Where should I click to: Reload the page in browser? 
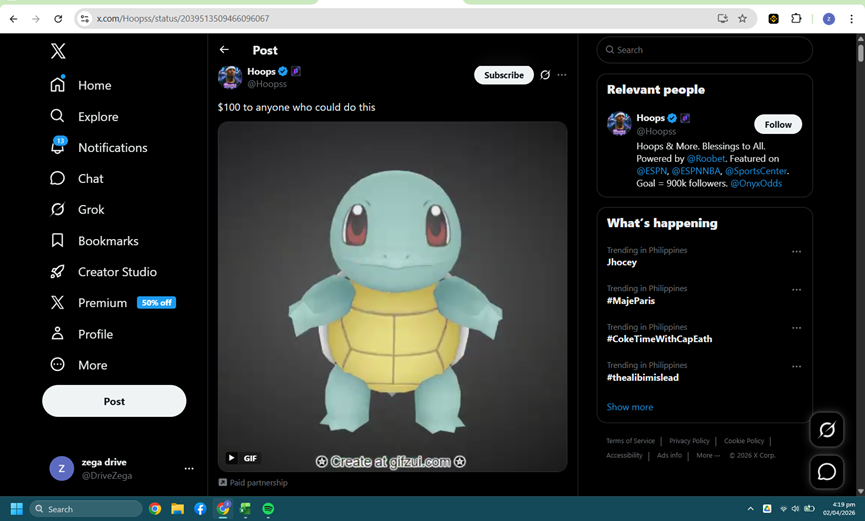pos(58,19)
